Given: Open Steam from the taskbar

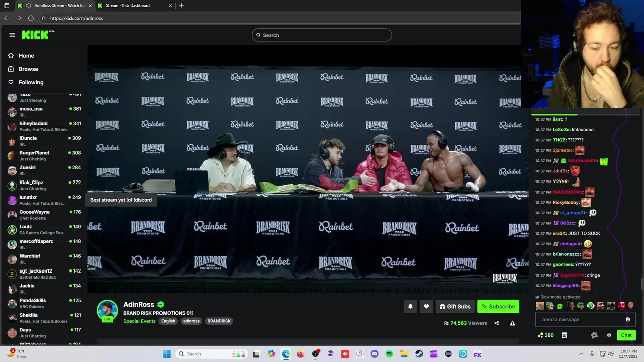Looking at the screenshot, I should pyautogui.click(x=419, y=354).
